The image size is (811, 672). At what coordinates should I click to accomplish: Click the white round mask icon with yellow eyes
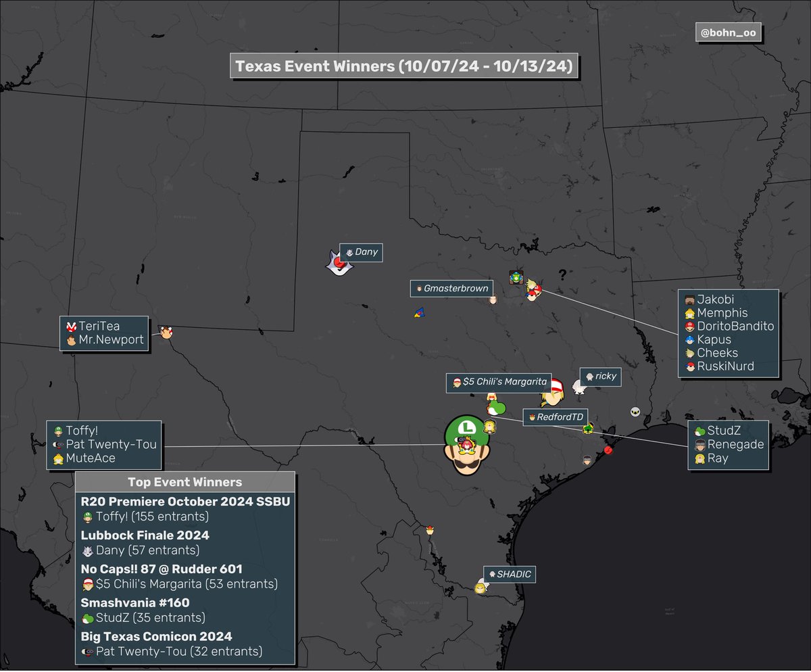[635, 412]
